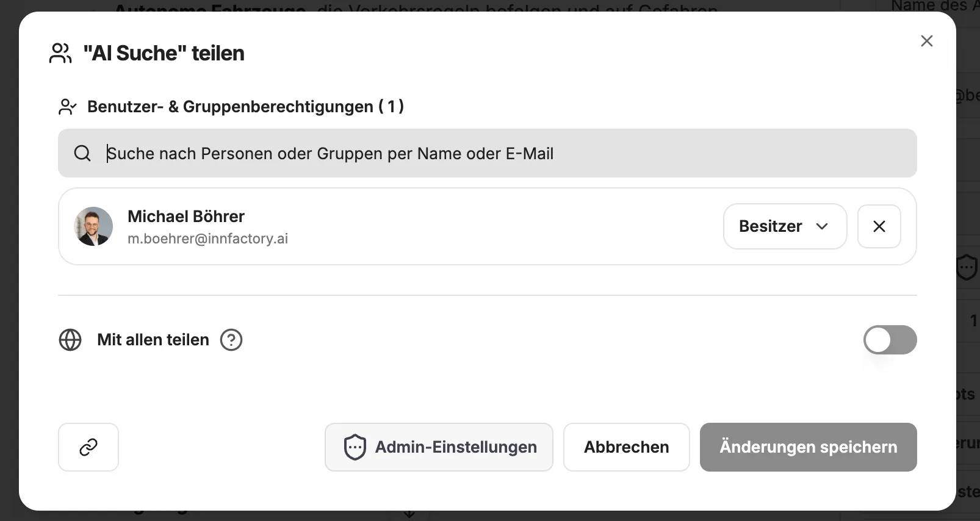
Task: Click the shield icon in Admin-Einstellungen
Action: pyautogui.click(x=355, y=447)
